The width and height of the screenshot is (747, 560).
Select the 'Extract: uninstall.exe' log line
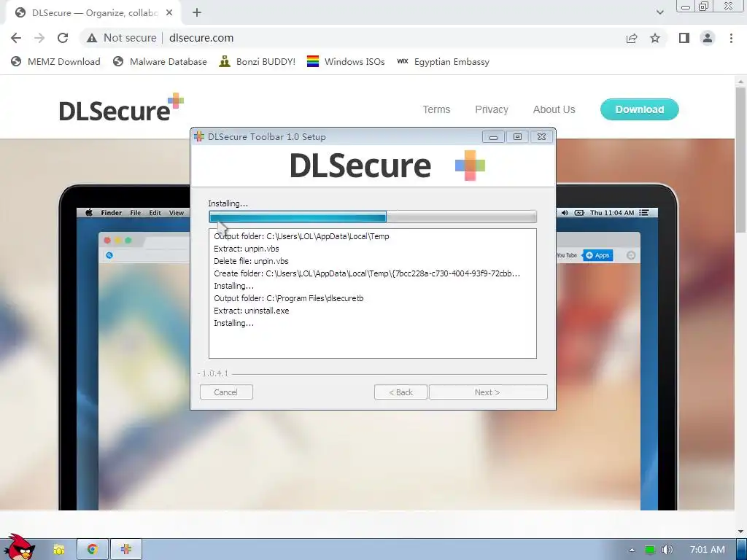pos(252,311)
